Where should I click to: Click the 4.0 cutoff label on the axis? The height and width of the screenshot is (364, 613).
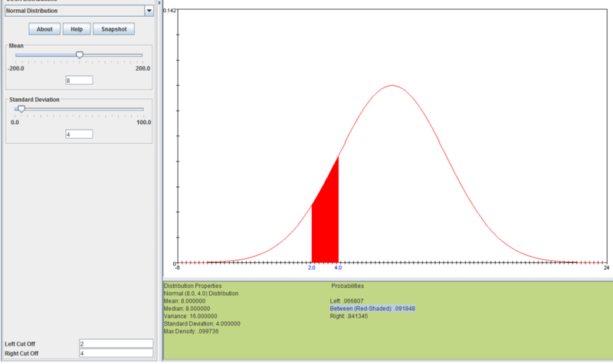[338, 267]
